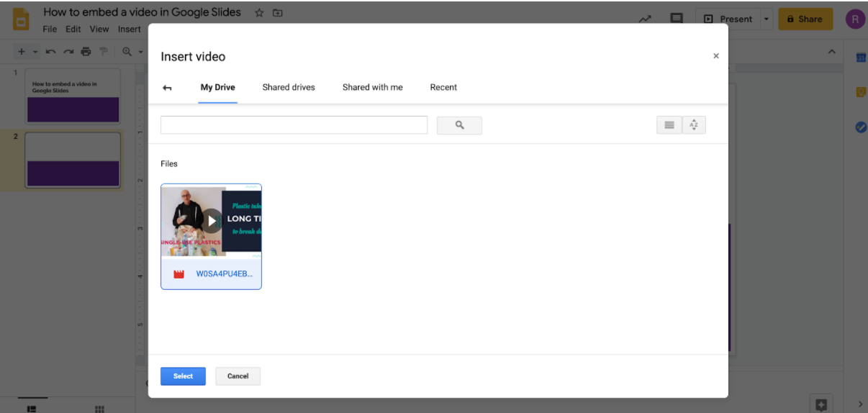This screenshot has width=868, height=413.
Task: Click into the Drive search field
Action: tap(294, 125)
